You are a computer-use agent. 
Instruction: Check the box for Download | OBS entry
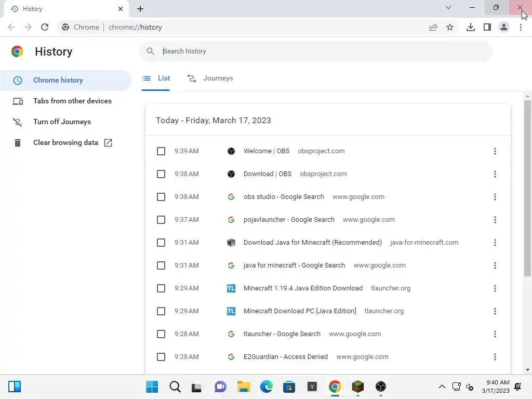click(x=161, y=174)
